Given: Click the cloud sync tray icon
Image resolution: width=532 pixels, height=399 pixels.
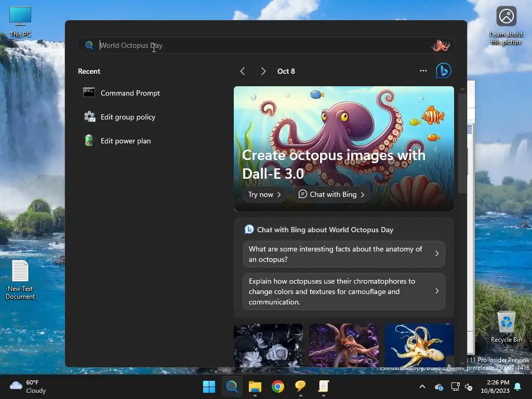Looking at the screenshot, I should [438, 387].
